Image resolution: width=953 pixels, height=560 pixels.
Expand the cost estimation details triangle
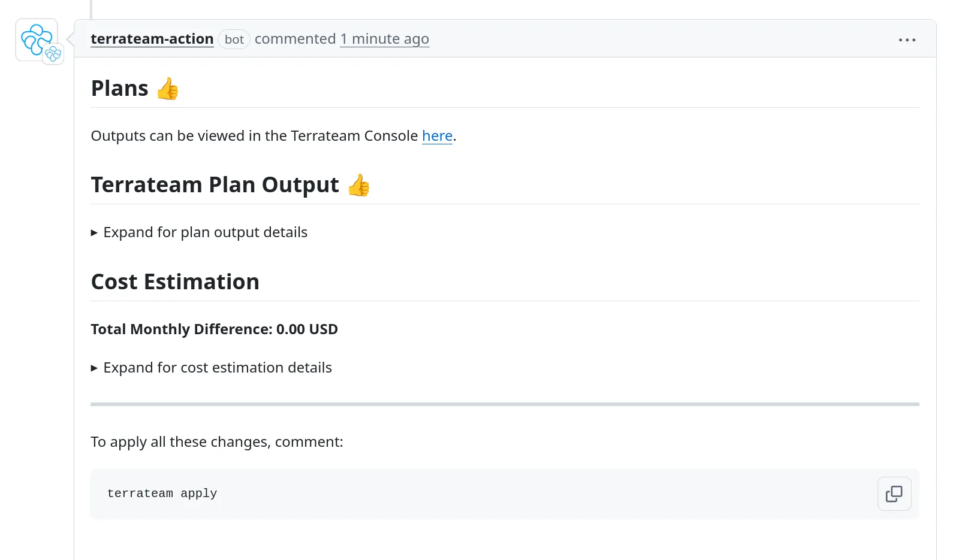[94, 368]
